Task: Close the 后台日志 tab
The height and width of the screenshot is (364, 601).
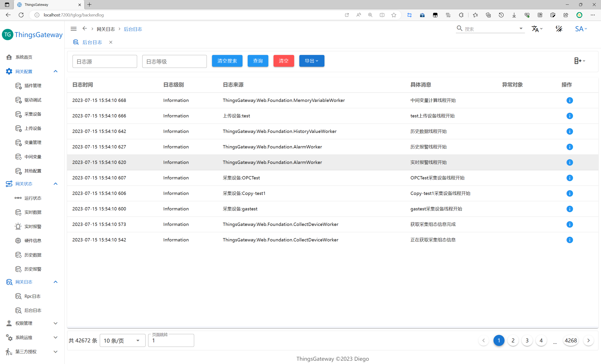Action: pos(111,42)
